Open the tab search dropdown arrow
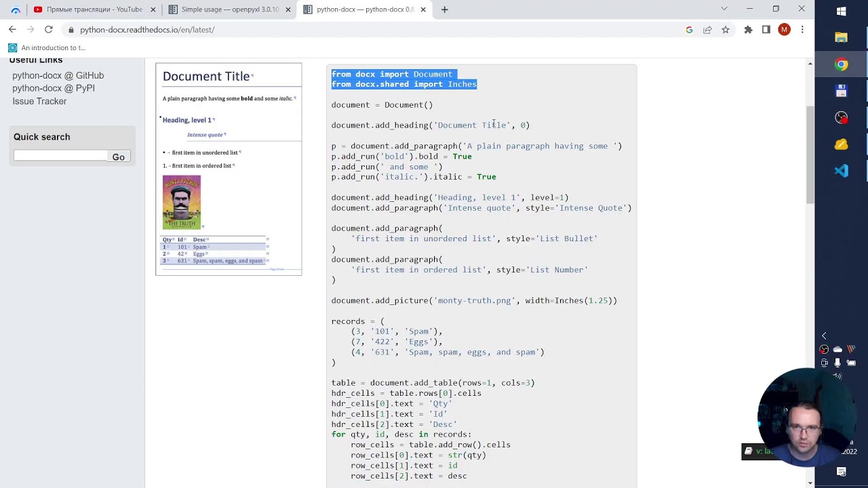Viewport: 868px width, 488px height. (x=724, y=9)
